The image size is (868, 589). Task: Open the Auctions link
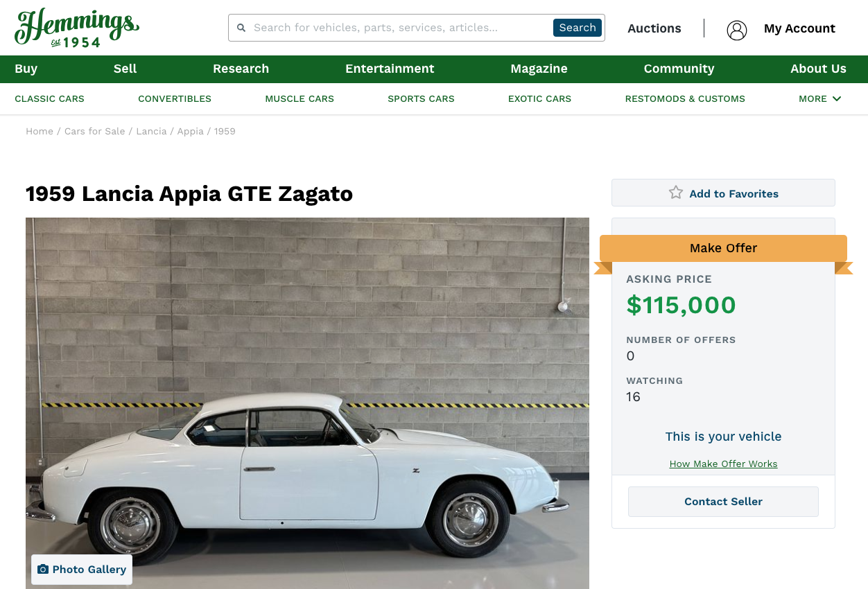tap(654, 28)
